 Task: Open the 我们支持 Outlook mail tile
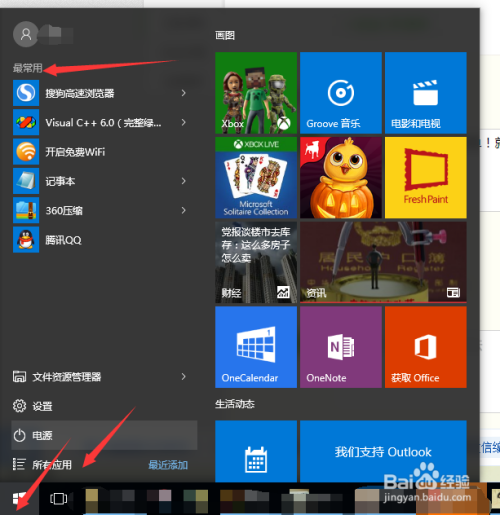(383, 451)
